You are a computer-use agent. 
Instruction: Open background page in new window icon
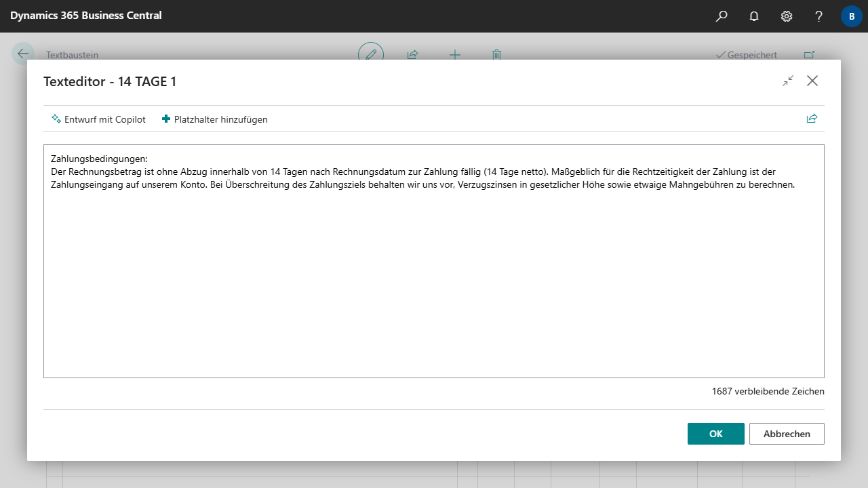pyautogui.click(x=809, y=54)
